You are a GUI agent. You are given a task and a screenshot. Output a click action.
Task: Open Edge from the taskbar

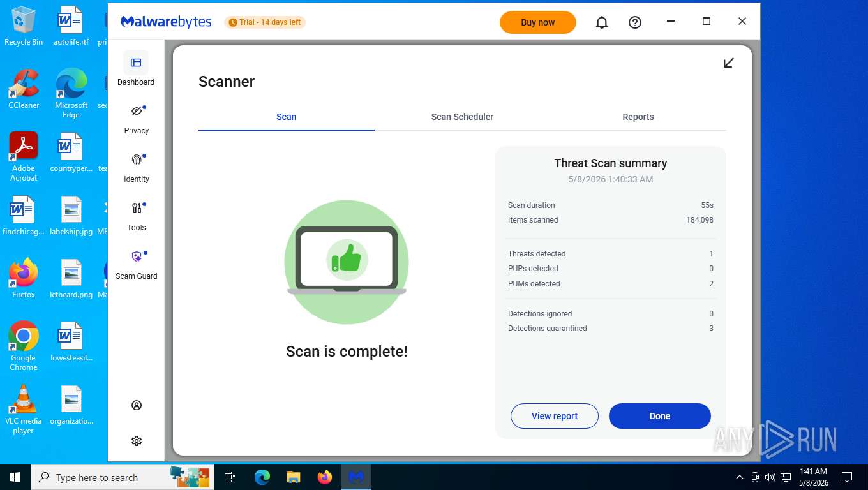(262, 477)
